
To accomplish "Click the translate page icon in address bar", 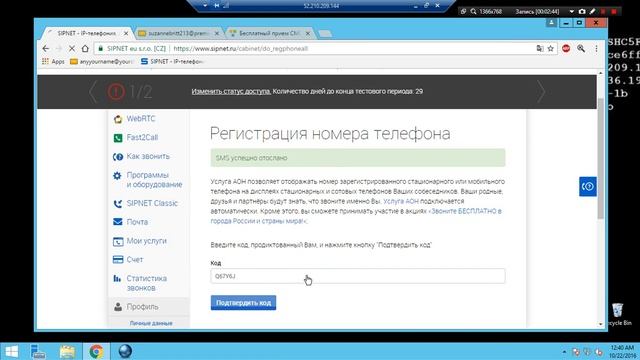I will pos(540,49).
